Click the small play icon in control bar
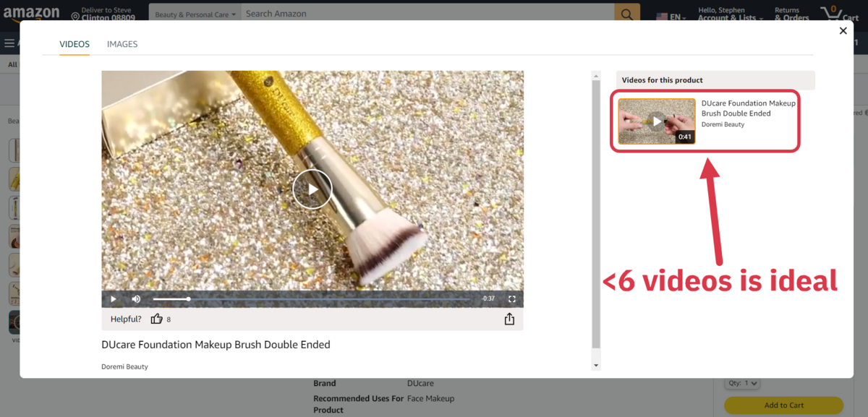Viewport: 868px width, 417px height. tap(114, 299)
